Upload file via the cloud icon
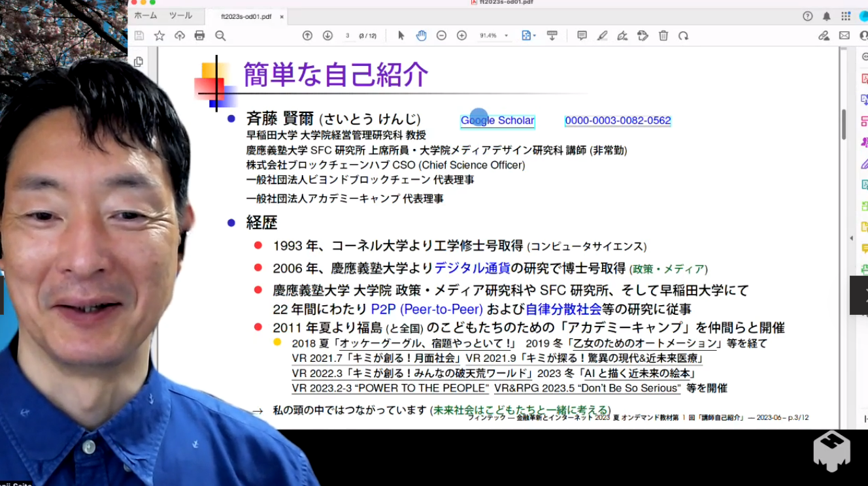 [x=180, y=36]
